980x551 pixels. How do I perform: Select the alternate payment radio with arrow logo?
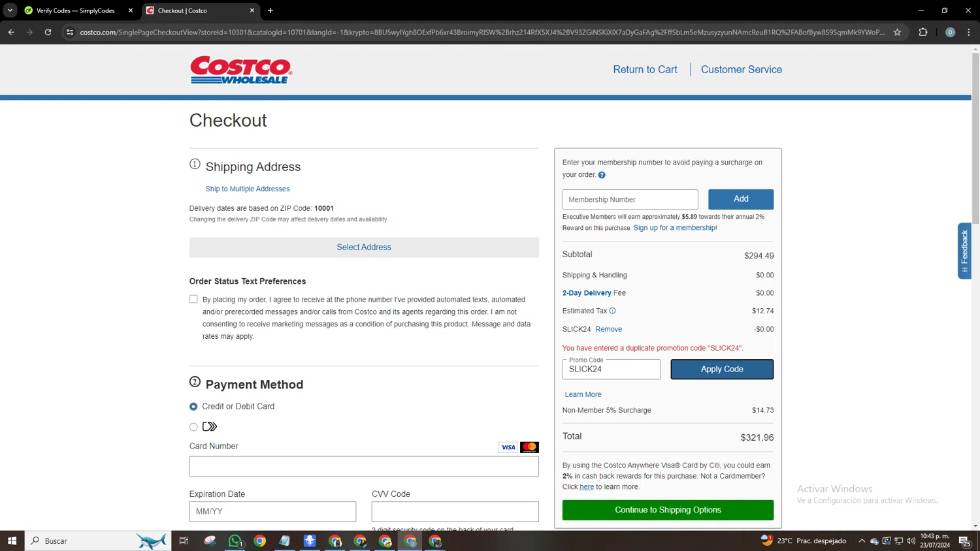point(193,427)
